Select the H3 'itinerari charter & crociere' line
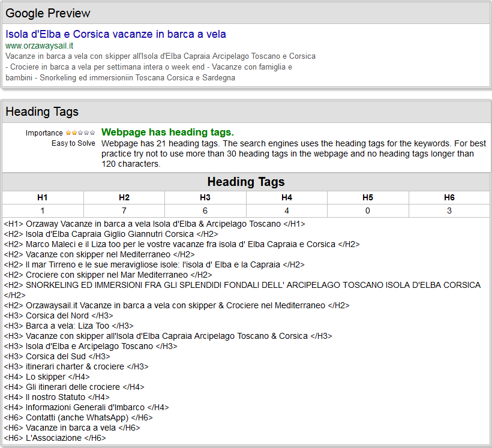Image resolution: width=492 pixels, height=448 pixels. (76, 366)
